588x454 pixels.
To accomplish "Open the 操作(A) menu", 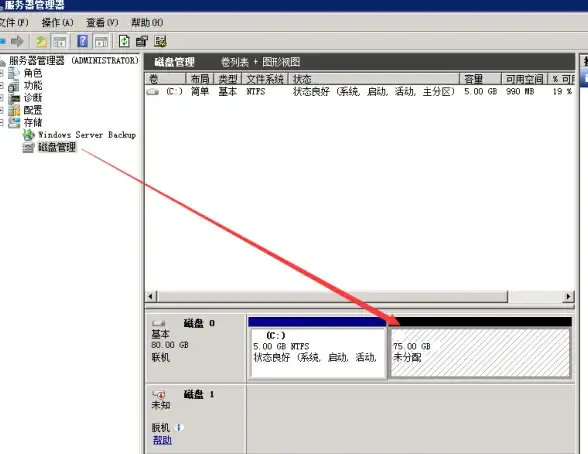I will (57, 22).
